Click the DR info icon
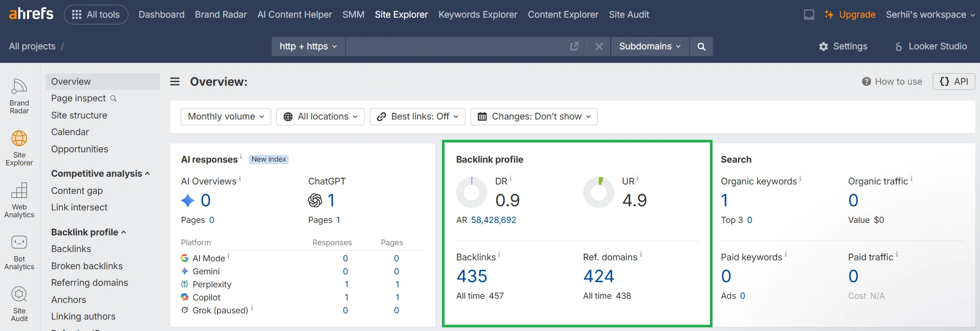The image size is (980, 331). coord(511,179)
